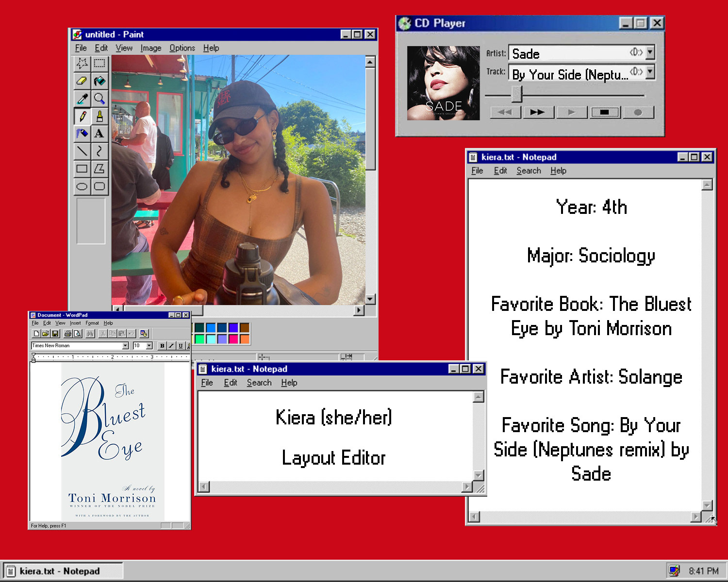Select the Free-Form Select star tool in Paint
The height and width of the screenshot is (582, 728).
(x=82, y=63)
